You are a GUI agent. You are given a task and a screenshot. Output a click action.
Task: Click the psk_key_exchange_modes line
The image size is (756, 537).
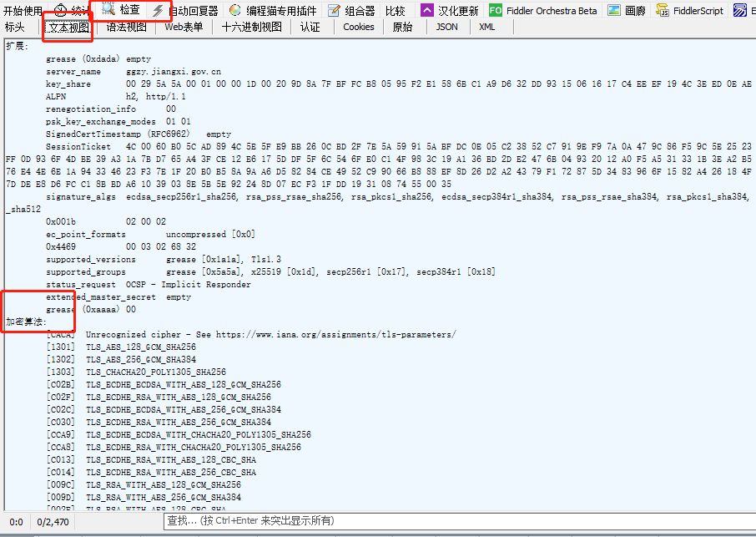(x=118, y=122)
